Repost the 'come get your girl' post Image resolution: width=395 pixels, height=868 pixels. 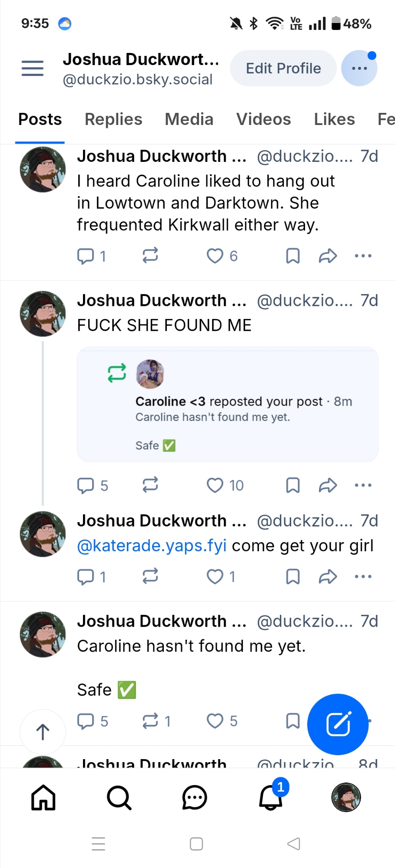pyautogui.click(x=150, y=576)
